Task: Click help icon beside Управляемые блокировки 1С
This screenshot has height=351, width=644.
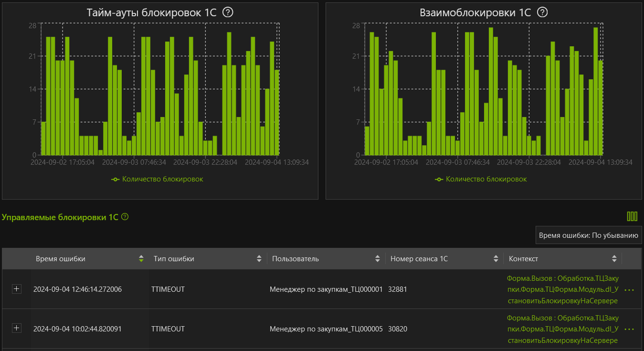Action: tap(125, 217)
